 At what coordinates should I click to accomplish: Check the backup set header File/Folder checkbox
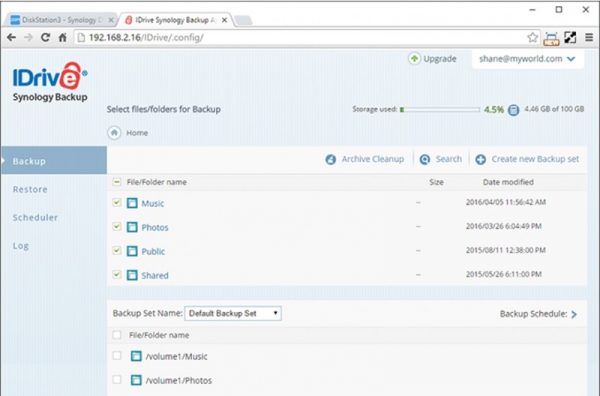point(117,335)
